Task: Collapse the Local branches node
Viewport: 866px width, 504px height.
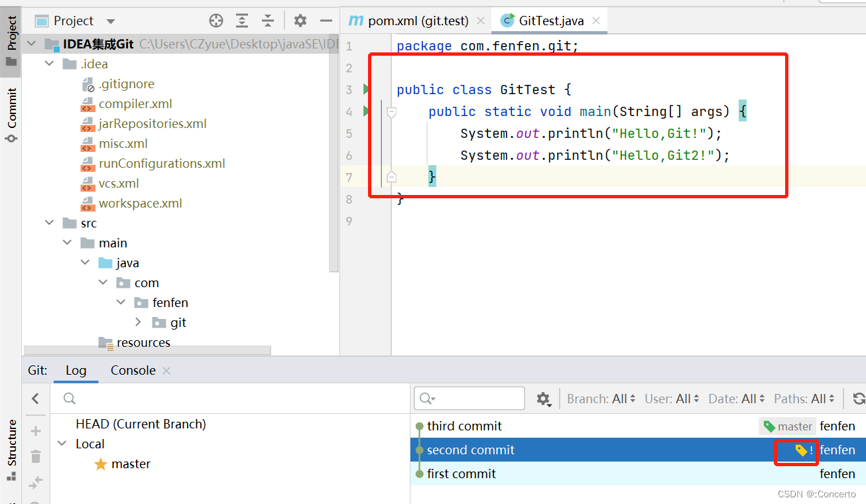Action: pyautogui.click(x=62, y=444)
